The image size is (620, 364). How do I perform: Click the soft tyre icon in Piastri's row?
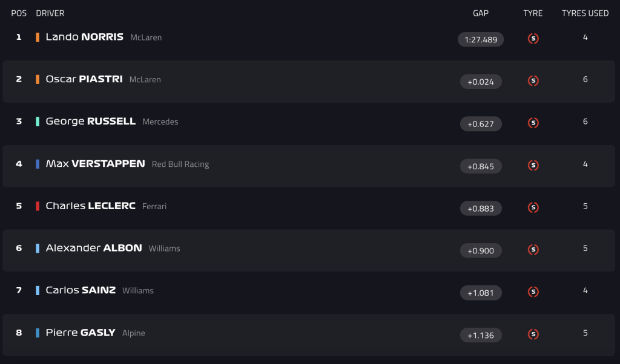coord(533,81)
